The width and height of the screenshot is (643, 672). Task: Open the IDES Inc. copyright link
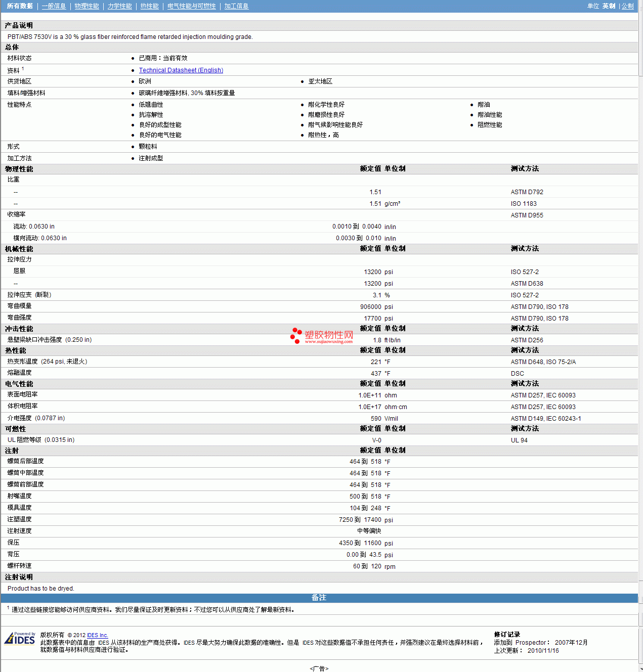tap(98, 635)
